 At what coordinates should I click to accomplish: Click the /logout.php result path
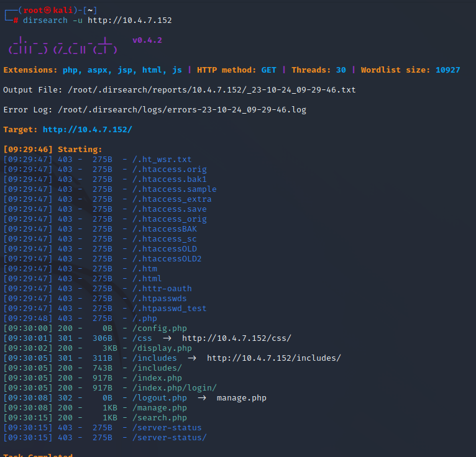[160, 398]
